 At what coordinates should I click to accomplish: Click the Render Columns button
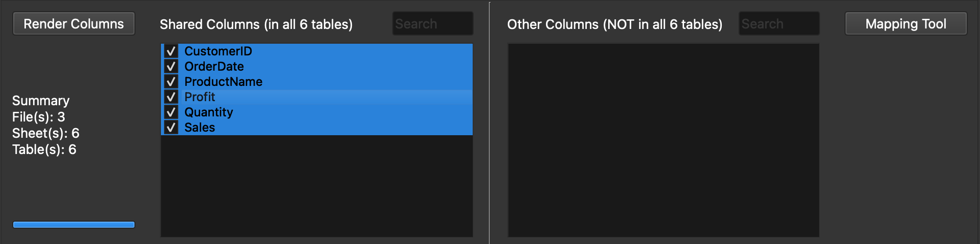tap(74, 24)
